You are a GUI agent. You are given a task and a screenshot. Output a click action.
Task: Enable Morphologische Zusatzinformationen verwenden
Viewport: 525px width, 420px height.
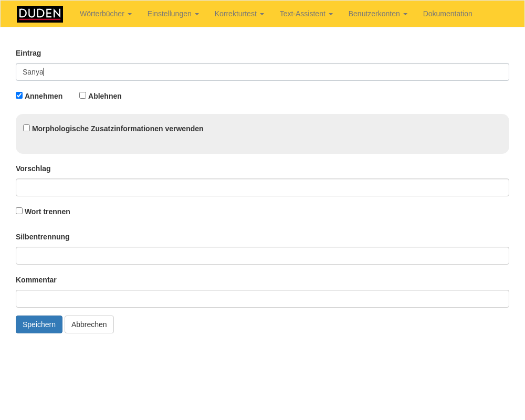(27, 128)
